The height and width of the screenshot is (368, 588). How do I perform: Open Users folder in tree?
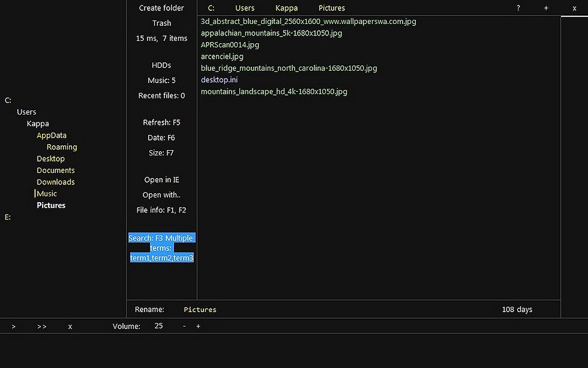26,112
